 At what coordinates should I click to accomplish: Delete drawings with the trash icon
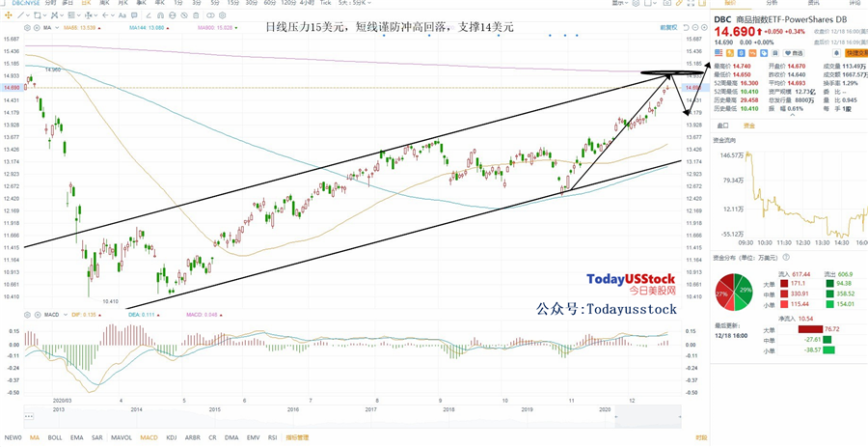pos(196,15)
